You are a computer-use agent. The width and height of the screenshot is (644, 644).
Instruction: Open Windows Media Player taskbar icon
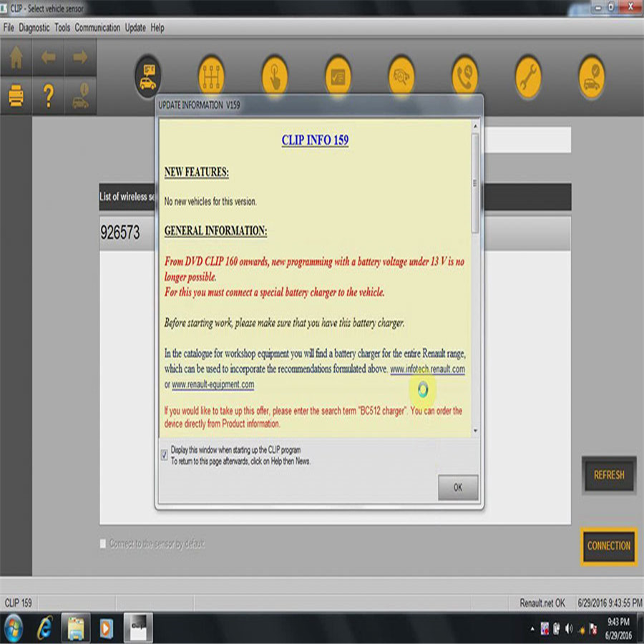(x=106, y=628)
